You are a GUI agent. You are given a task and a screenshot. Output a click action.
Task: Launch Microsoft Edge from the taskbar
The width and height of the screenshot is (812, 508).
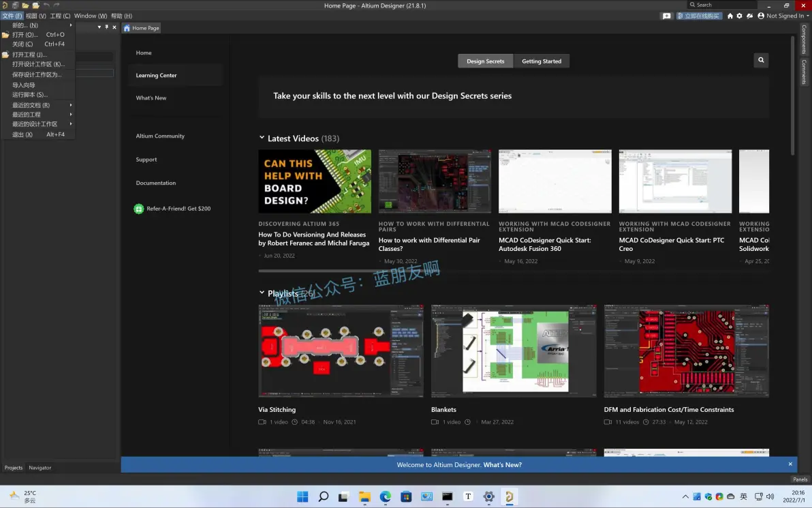pos(386,496)
